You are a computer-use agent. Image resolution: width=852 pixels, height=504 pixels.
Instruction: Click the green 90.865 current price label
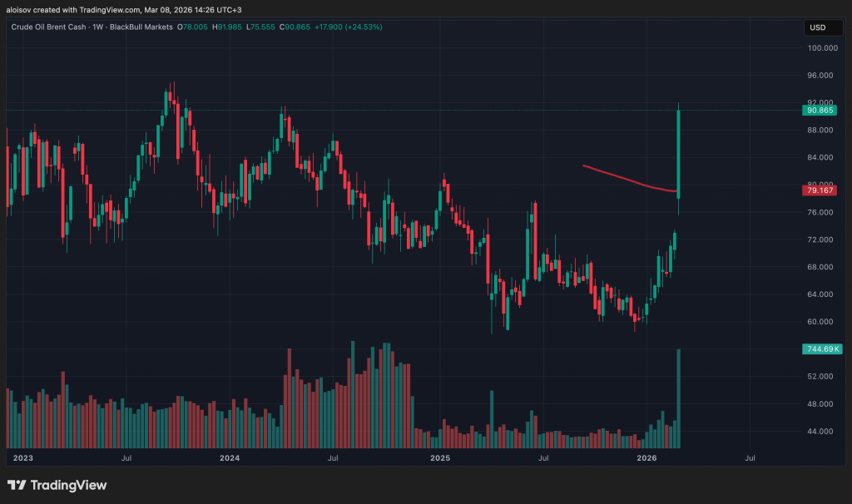817,110
